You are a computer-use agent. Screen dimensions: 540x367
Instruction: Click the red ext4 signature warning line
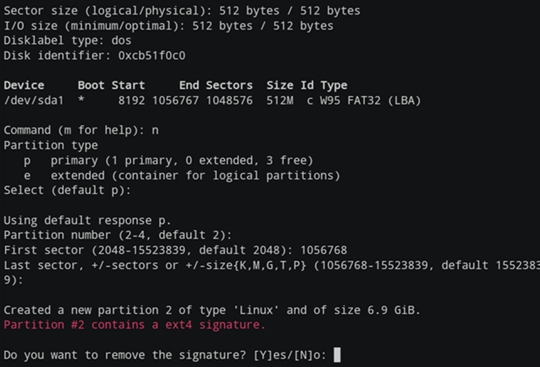[134, 325]
